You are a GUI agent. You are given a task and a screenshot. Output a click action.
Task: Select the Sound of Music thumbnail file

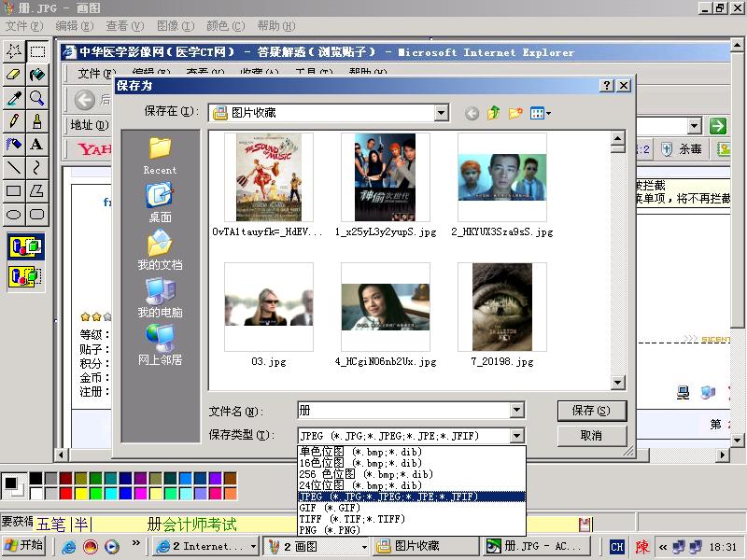coord(269,177)
